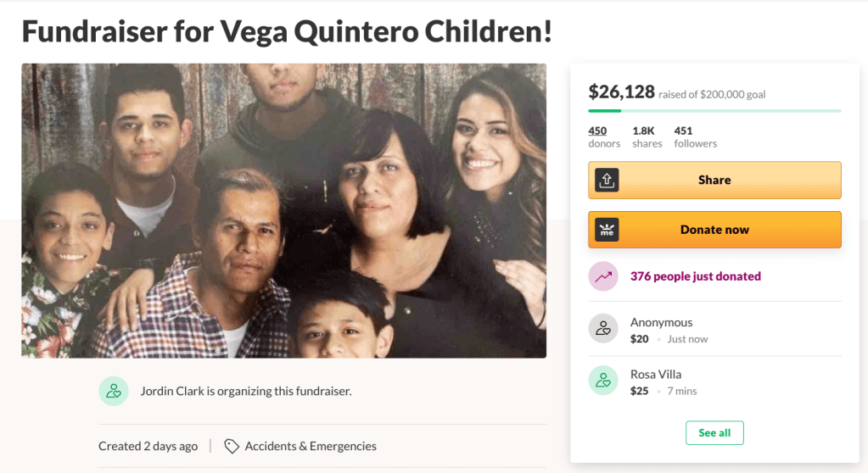868x473 pixels.
Task: Select Rosa Villa's $25 donation entry
Action: (664, 382)
